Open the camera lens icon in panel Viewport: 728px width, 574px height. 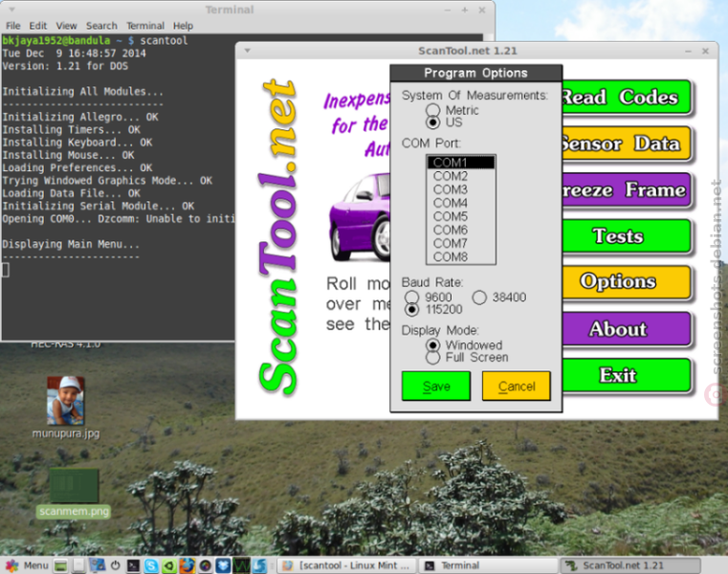[206, 565]
